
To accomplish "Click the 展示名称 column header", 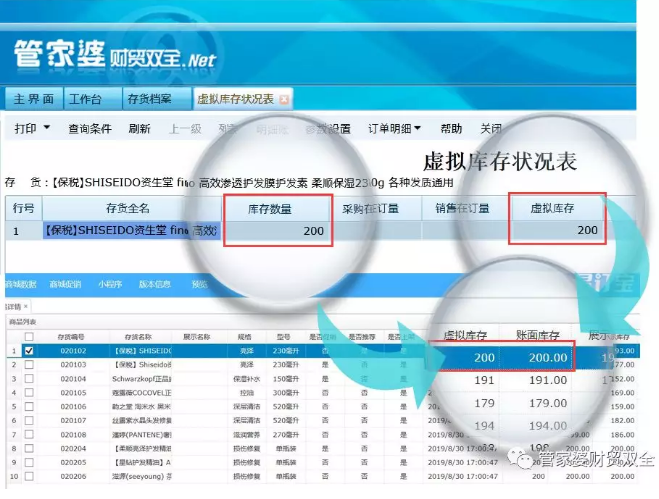I will point(197,337).
